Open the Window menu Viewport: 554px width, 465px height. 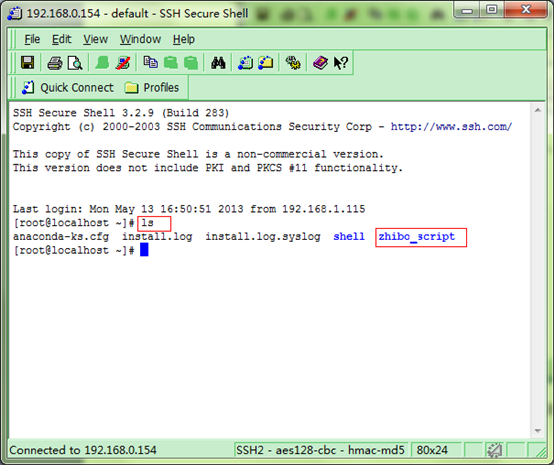pyautogui.click(x=140, y=39)
